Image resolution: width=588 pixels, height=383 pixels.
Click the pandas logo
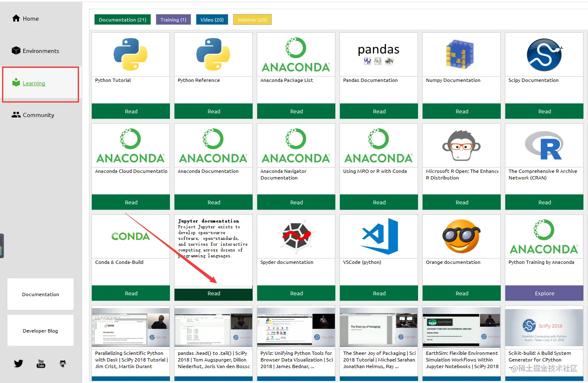pyautogui.click(x=379, y=54)
